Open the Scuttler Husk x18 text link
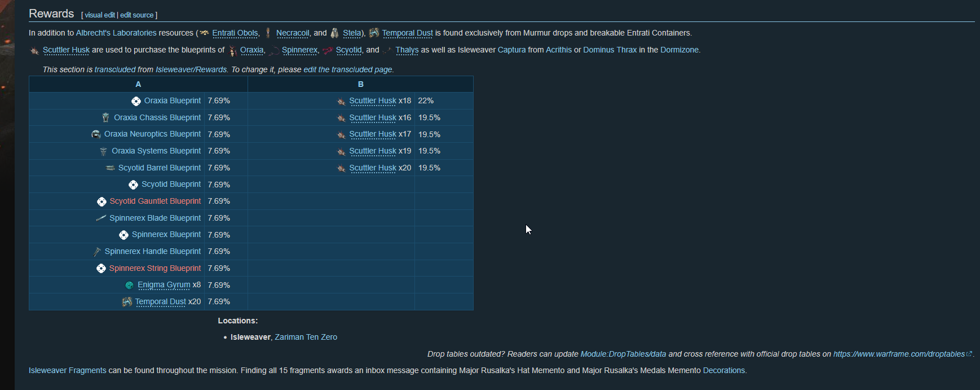This screenshot has width=980, height=390. click(x=373, y=100)
